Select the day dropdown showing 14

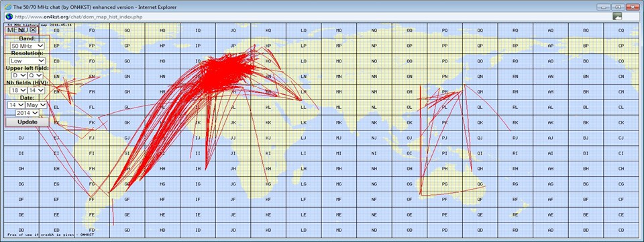click(x=16, y=105)
